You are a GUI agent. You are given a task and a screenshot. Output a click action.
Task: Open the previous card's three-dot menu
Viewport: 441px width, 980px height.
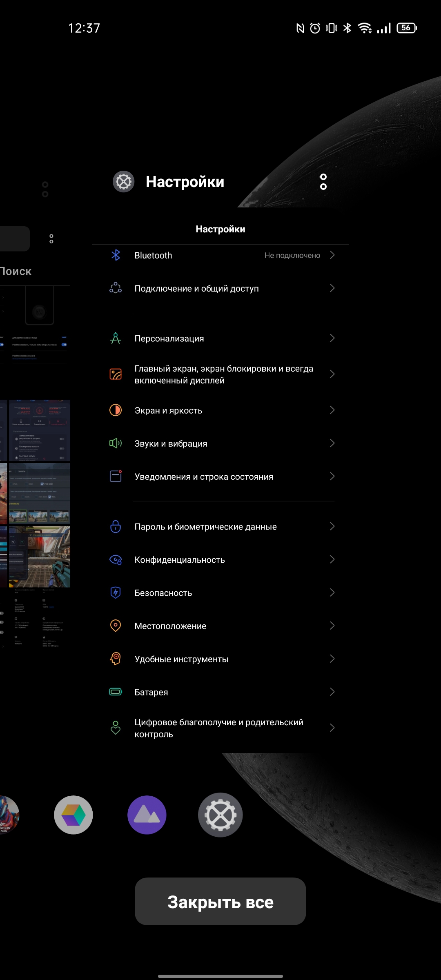[45, 189]
